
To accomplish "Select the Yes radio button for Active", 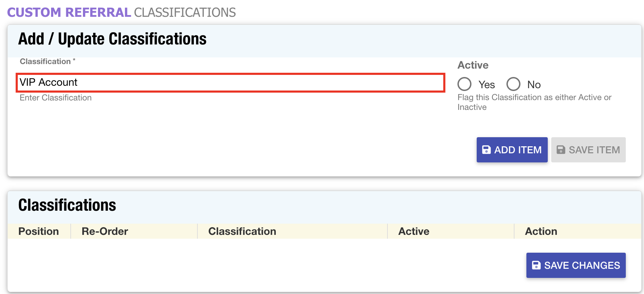I will pos(464,84).
